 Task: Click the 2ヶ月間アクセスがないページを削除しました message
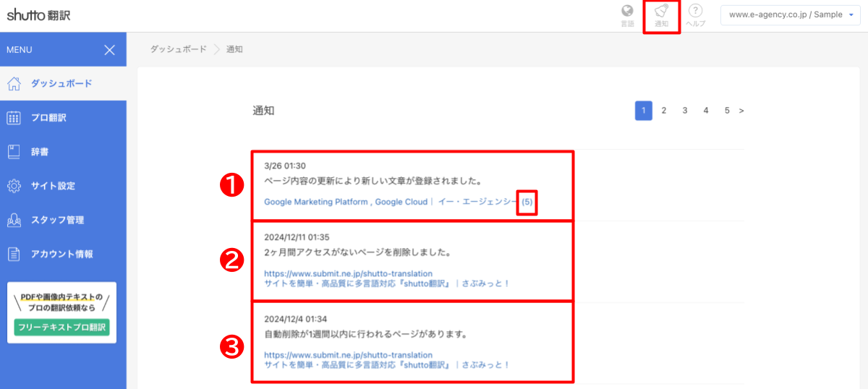[358, 253]
